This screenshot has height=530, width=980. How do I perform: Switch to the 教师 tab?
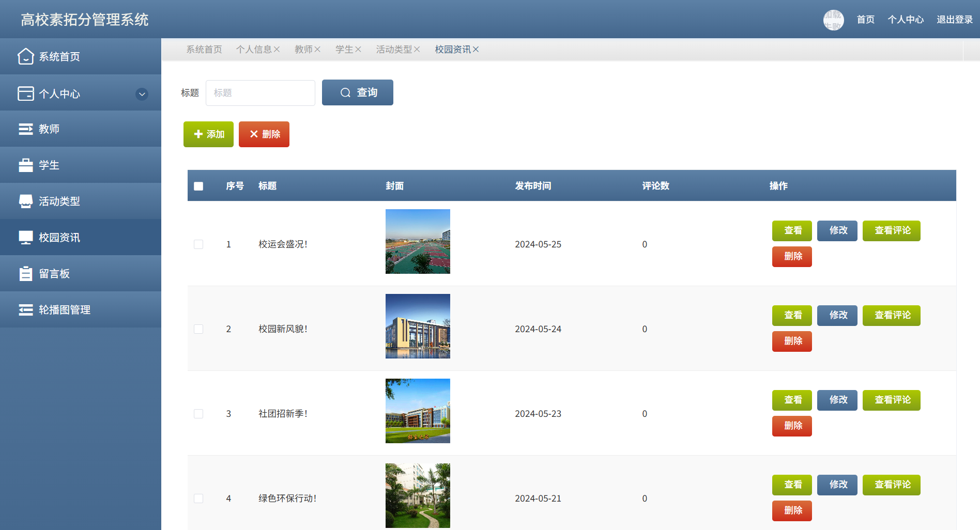click(x=303, y=49)
